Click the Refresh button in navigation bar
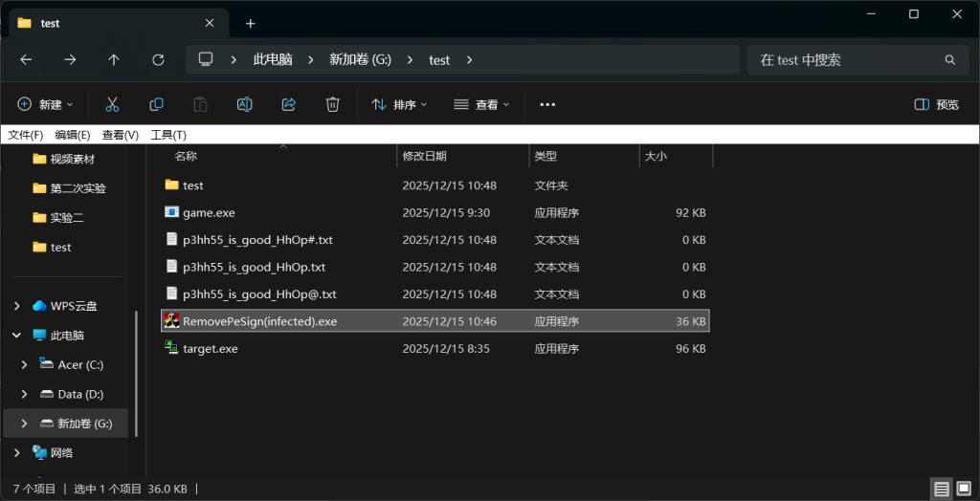 (158, 59)
